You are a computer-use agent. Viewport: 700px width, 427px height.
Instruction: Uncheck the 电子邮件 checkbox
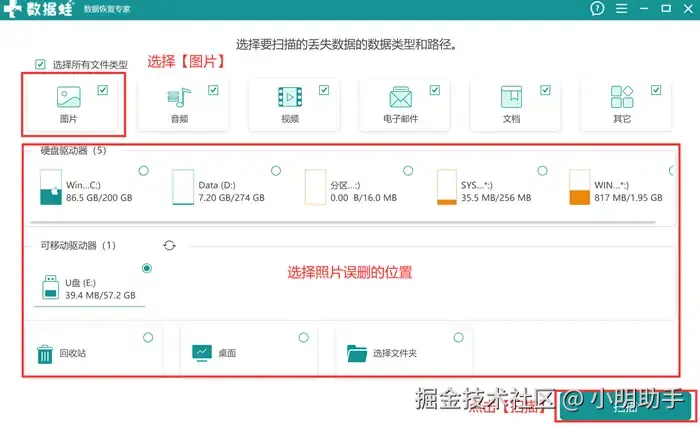[x=435, y=90]
